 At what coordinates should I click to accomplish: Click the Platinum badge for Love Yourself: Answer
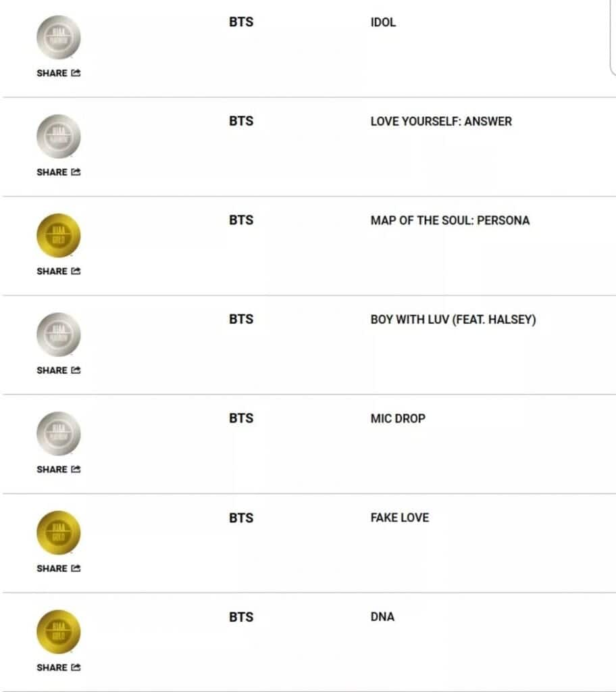coord(58,137)
